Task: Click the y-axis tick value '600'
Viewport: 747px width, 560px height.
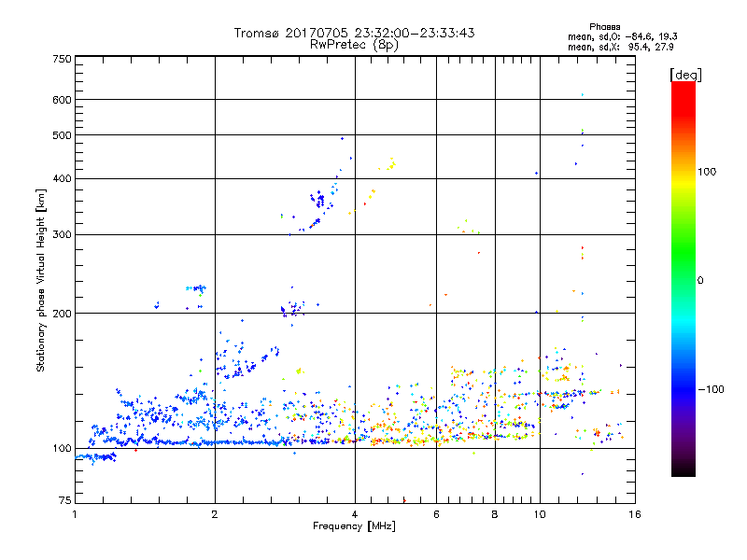Action: click(62, 100)
